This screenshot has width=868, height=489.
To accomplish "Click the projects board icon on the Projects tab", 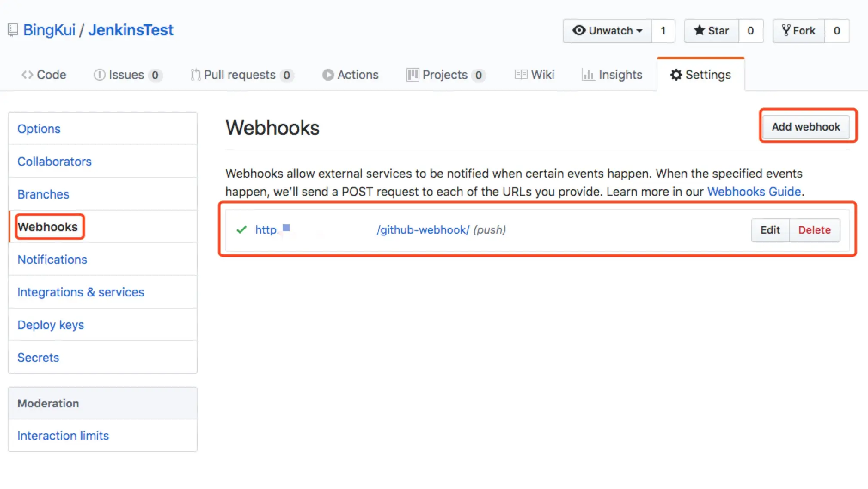I will pos(412,75).
